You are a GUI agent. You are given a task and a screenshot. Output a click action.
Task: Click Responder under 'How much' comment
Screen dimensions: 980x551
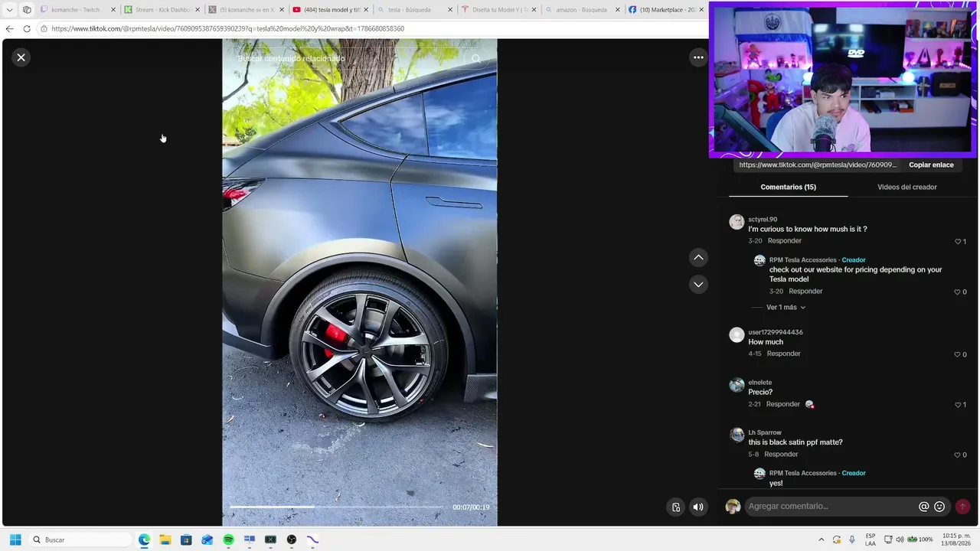tap(783, 354)
